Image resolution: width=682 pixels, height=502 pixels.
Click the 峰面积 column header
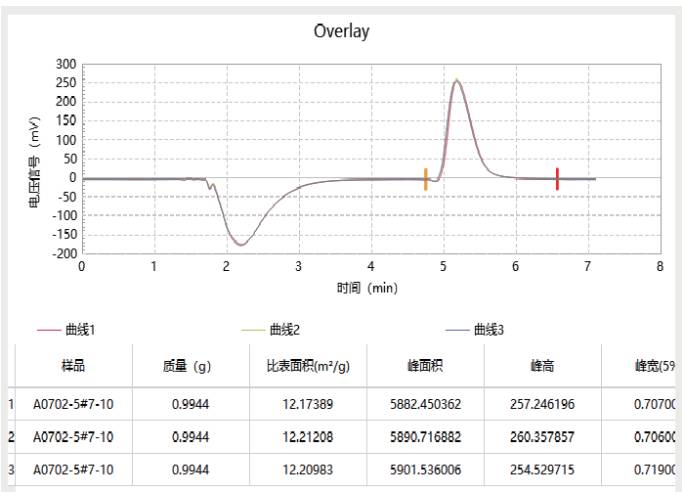pos(425,366)
